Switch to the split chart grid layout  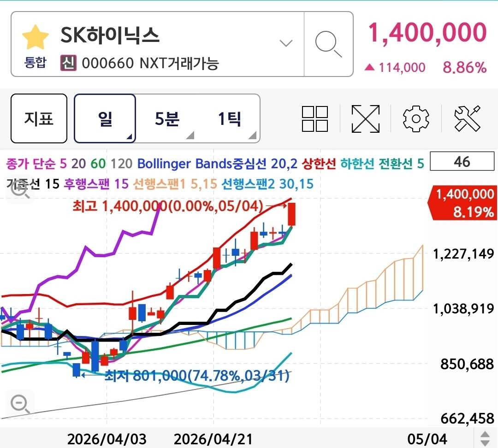314,119
